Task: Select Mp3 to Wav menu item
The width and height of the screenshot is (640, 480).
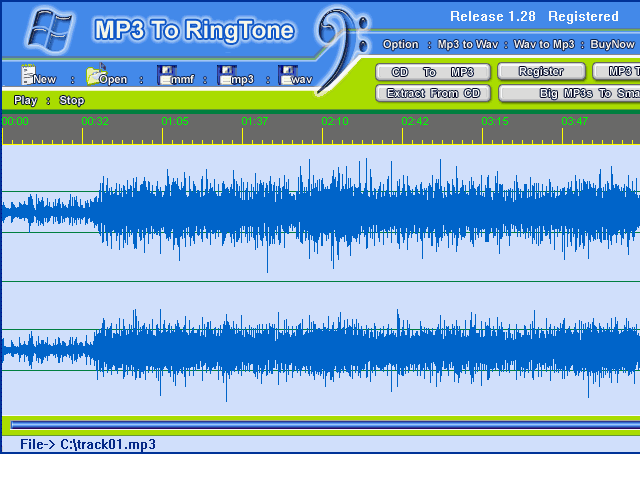Action: [x=468, y=44]
